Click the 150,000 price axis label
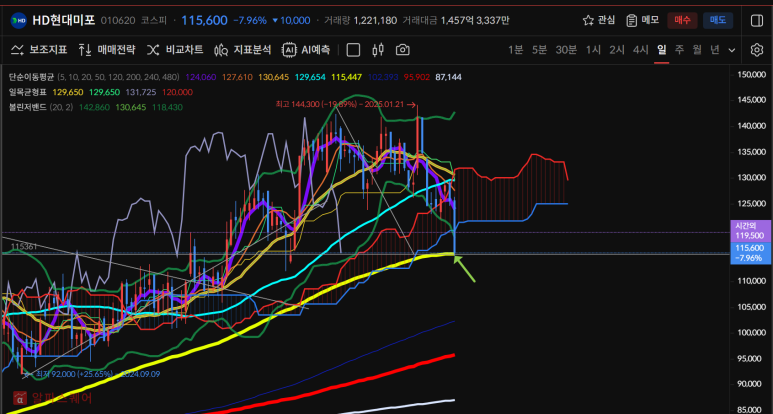 click(751, 74)
